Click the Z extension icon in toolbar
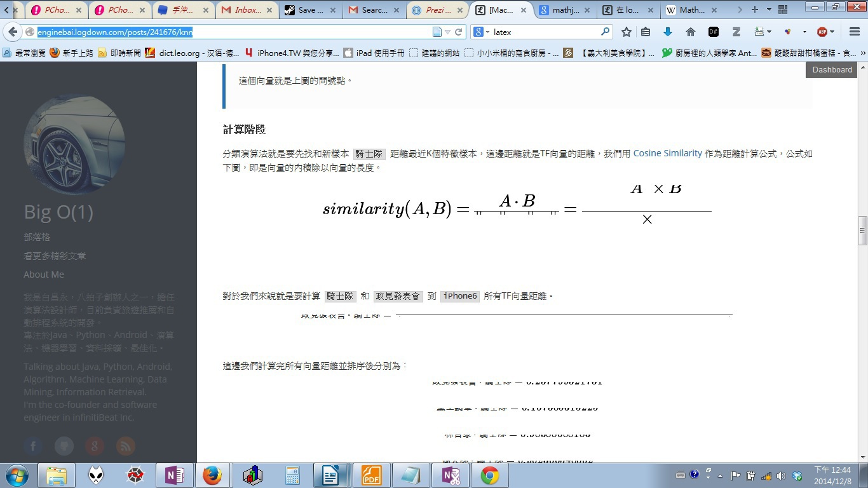This screenshot has height=488, width=868. pyautogui.click(x=736, y=32)
